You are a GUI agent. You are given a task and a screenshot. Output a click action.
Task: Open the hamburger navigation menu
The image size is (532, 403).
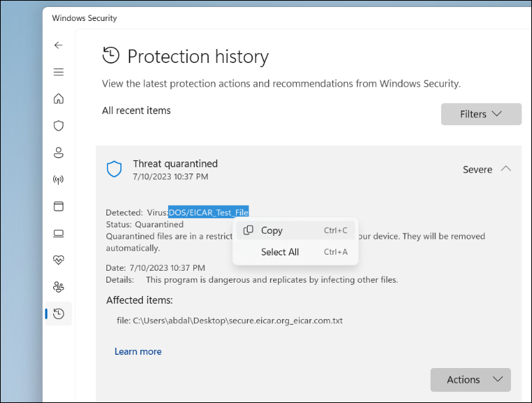pyautogui.click(x=59, y=72)
